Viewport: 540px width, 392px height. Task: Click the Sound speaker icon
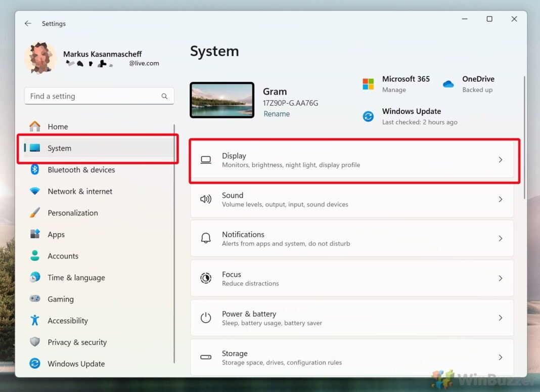point(206,199)
